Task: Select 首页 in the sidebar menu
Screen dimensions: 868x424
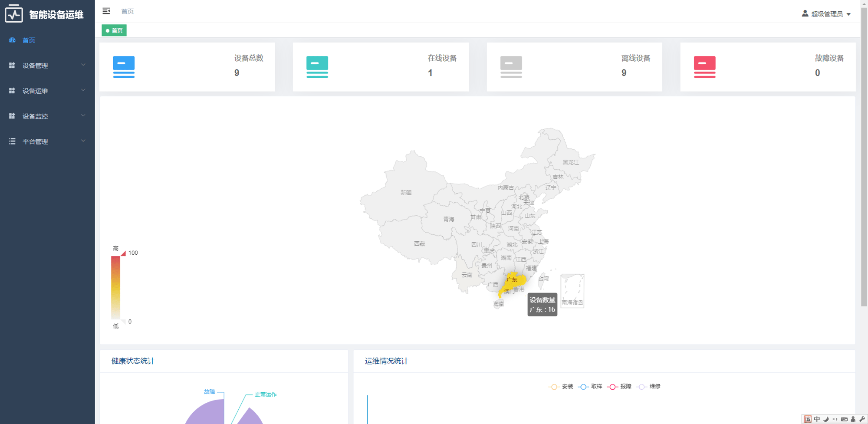Action: point(29,40)
